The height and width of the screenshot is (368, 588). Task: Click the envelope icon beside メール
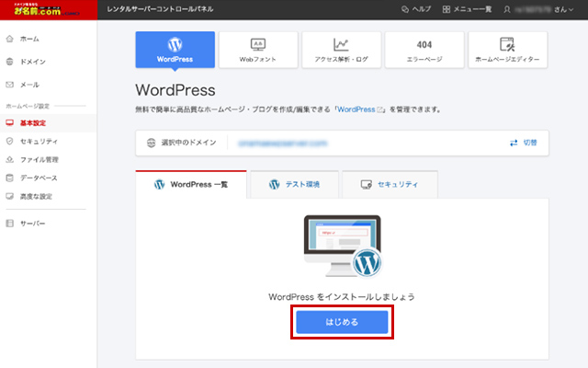click(10, 85)
